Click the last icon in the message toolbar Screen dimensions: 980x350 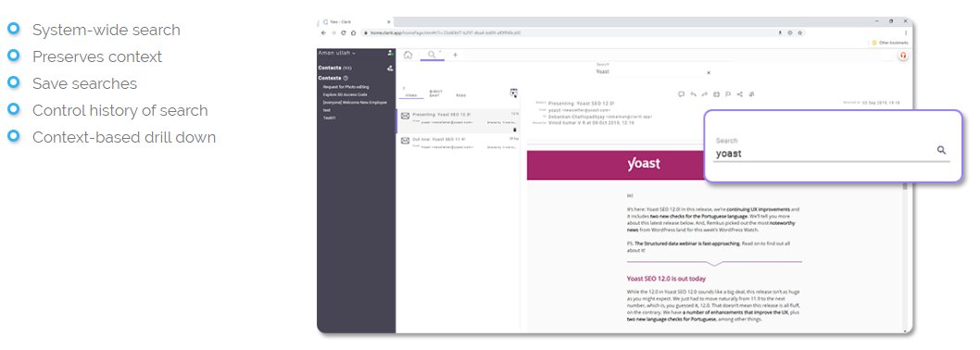point(752,94)
